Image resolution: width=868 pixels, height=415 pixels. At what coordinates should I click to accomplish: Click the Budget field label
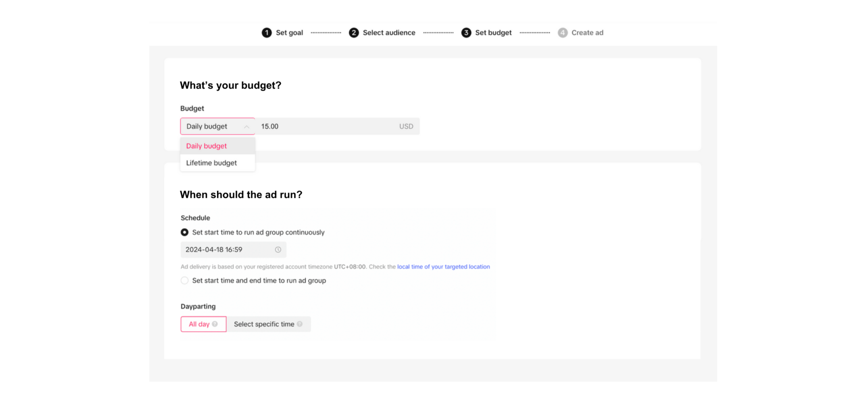coord(192,108)
